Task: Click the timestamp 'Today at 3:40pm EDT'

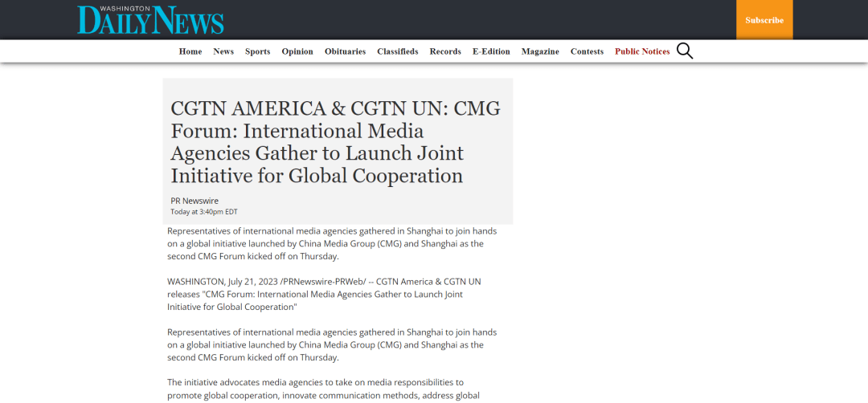Action: pyautogui.click(x=204, y=212)
